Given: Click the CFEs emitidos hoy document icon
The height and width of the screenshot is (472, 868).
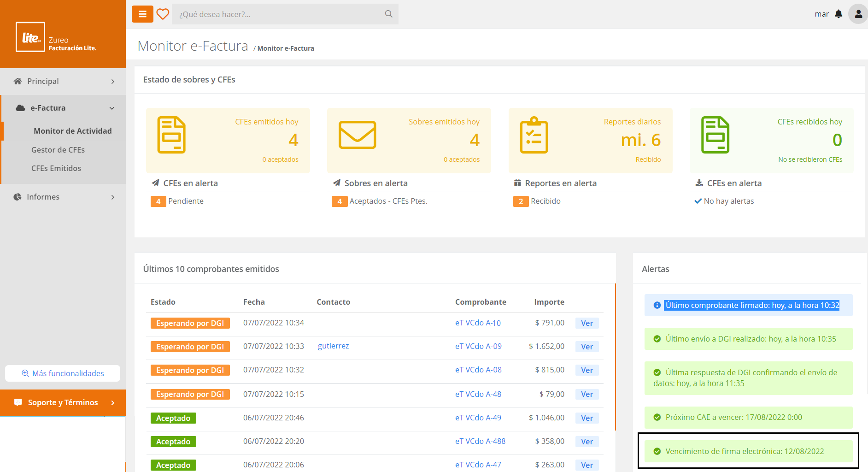Looking at the screenshot, I should tap(171, 135).
